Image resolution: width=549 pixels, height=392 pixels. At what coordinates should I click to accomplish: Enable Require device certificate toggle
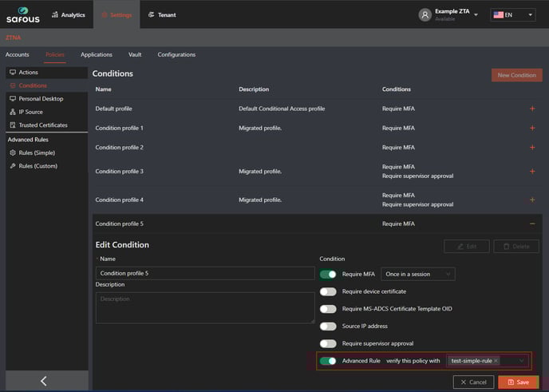tap(328, 291)
